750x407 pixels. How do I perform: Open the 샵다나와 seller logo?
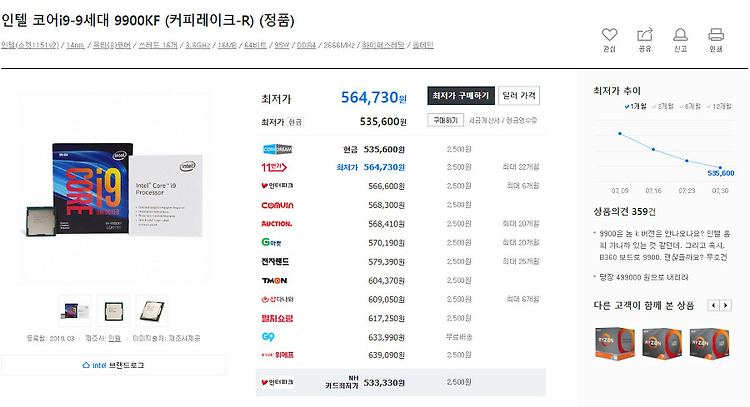coord(277,299)
